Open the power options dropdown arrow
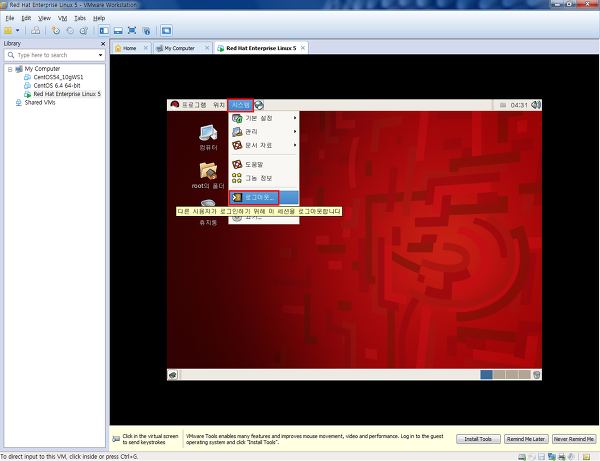 pyautogui.click(x=18, y=31)
